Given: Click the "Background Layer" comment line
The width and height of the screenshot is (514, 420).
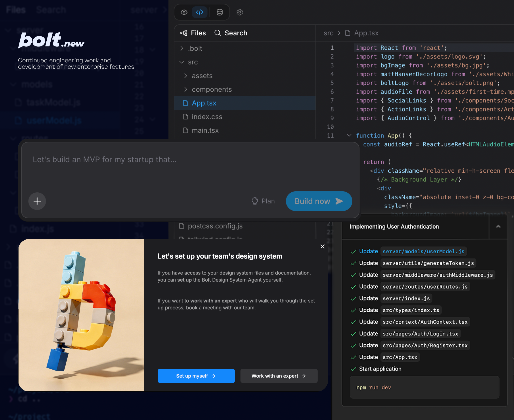Looking at the screenshot, I should coord(419,180).
